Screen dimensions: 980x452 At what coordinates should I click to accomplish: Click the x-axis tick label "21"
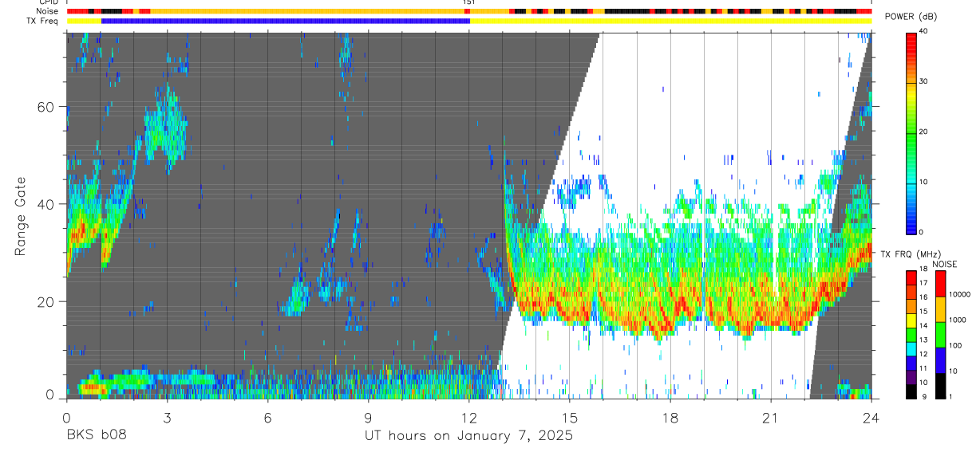(771, 418)
